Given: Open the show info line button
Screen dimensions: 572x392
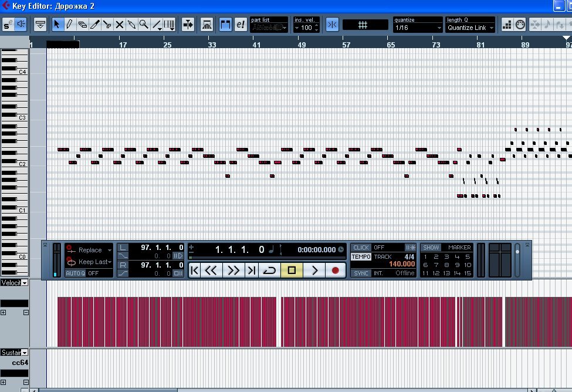Looking at the screenshot, I should (40, 25).
